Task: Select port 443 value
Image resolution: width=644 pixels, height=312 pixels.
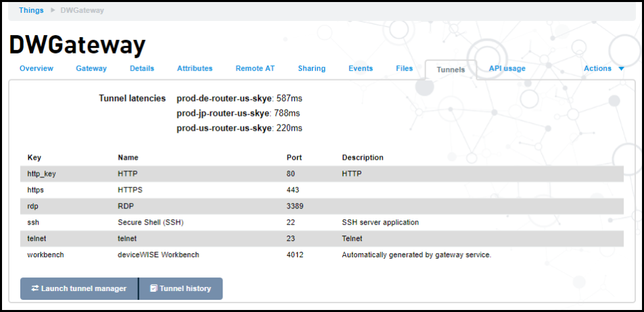Action: 293,190
